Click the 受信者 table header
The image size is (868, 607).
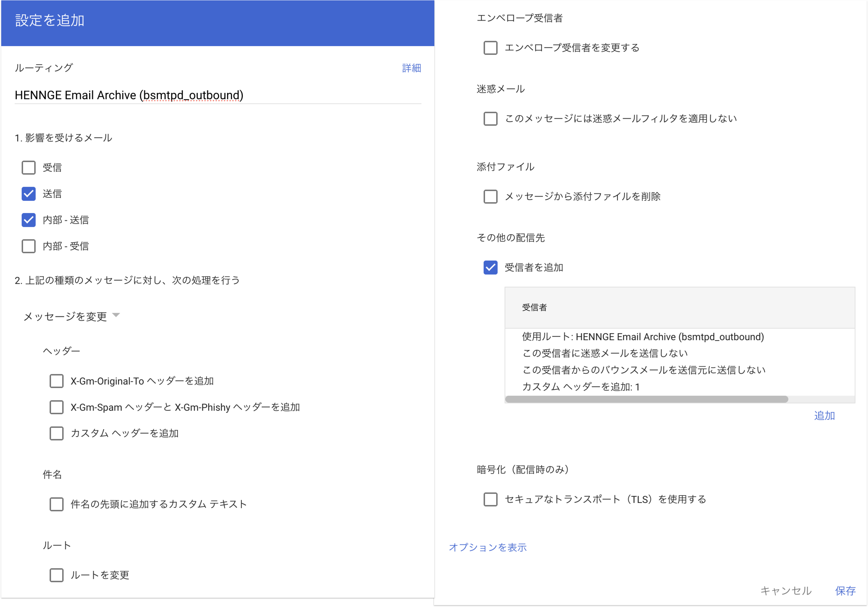[x=680, y=308]
